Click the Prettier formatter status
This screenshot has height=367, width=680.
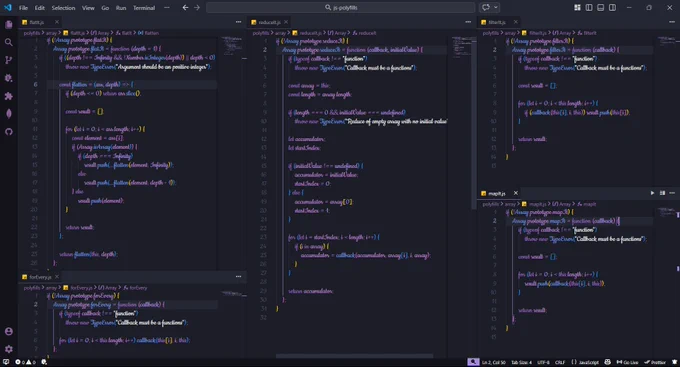click(655, 362)
